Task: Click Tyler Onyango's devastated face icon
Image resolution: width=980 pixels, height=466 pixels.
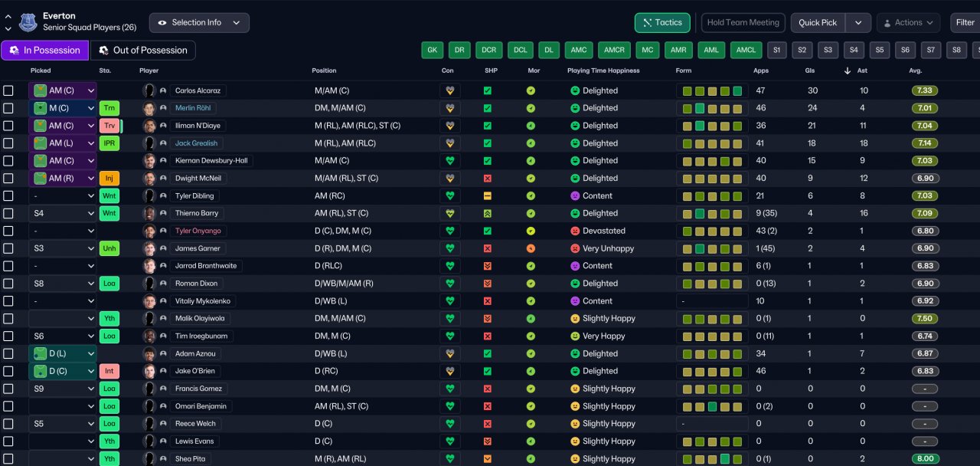Action: [575, 231]
